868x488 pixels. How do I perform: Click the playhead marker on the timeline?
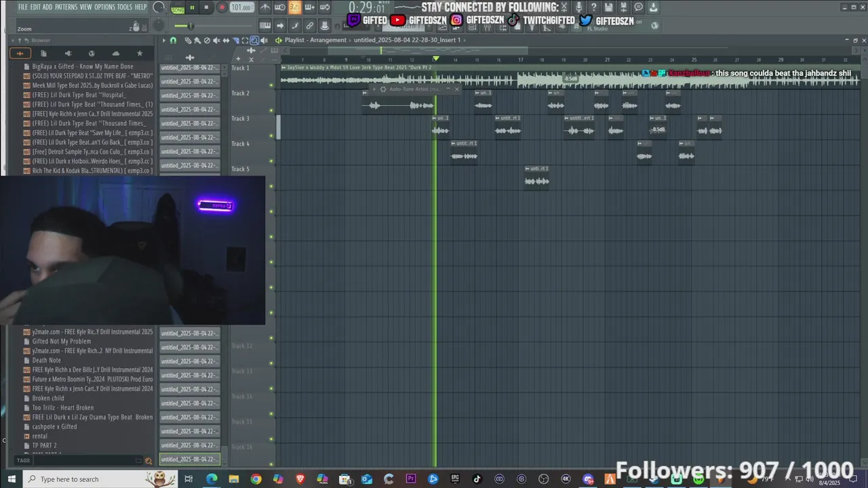pyautogui.click(x=435, y=59)
